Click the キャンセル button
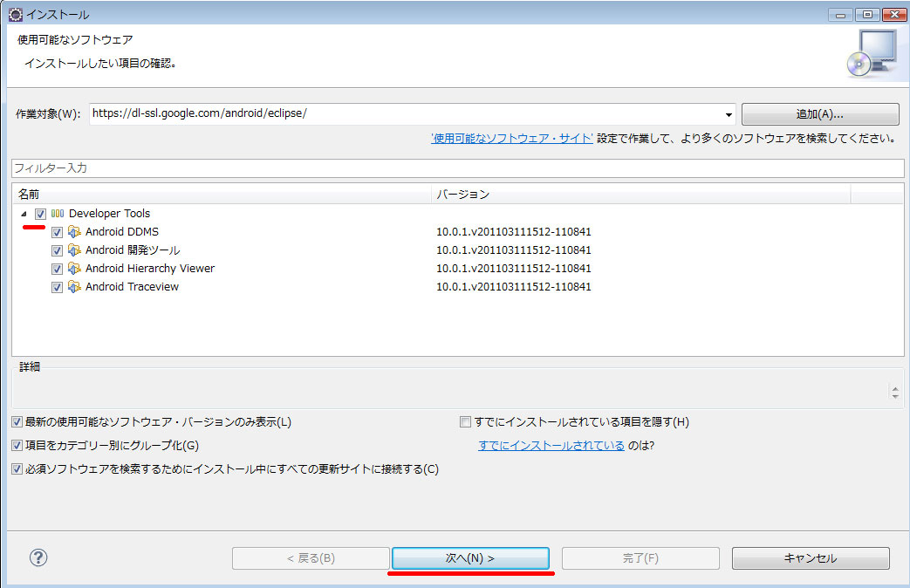Viewport: 910px width, 588px height. click(x=811, y=558)
